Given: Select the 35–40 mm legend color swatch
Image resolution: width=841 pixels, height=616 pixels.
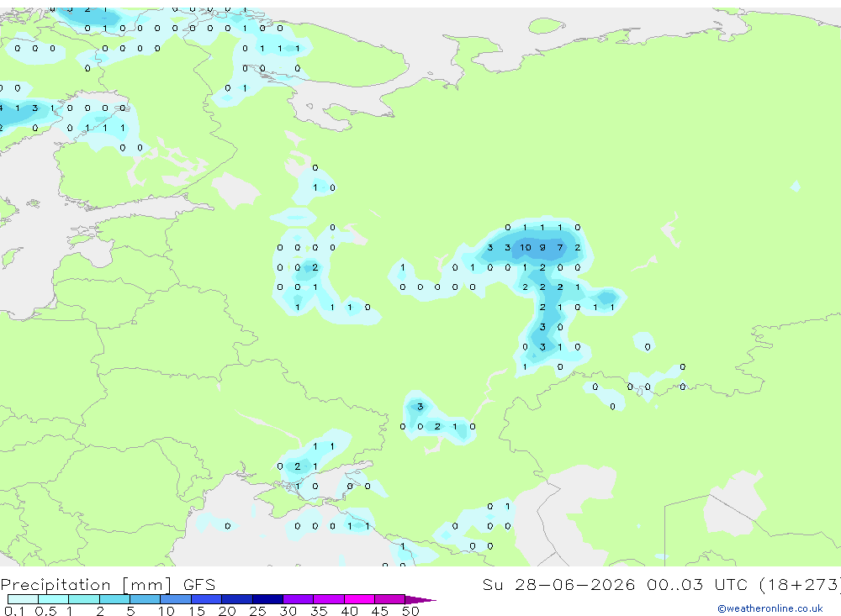Looking at the screenshot, I should [x=328, y=599].
